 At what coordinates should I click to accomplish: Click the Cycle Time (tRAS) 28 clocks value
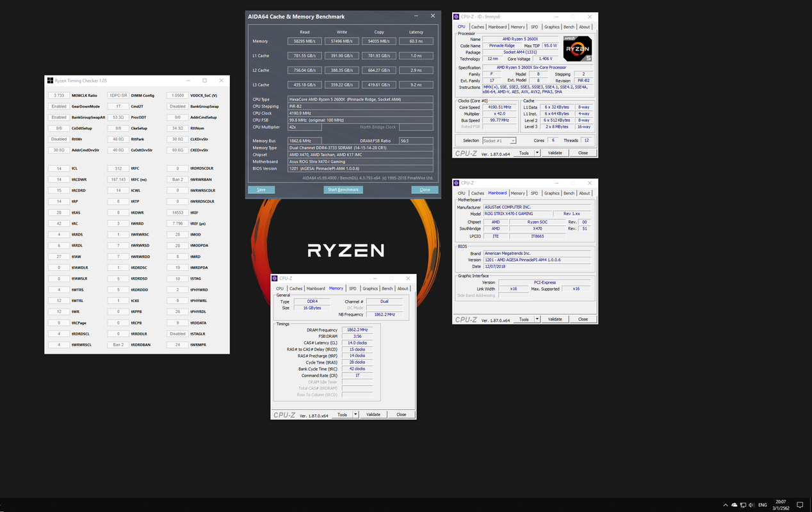coord(357,362)
